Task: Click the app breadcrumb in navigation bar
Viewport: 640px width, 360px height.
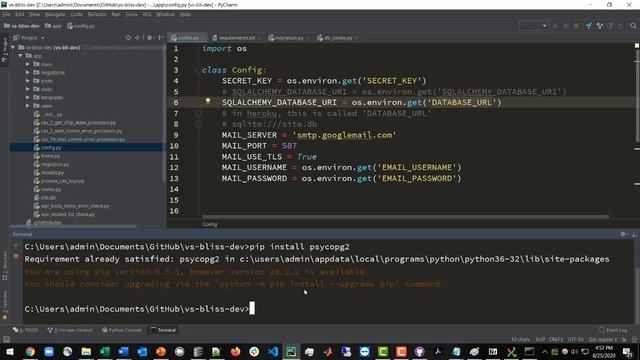Action: click(x=53, y=26)
